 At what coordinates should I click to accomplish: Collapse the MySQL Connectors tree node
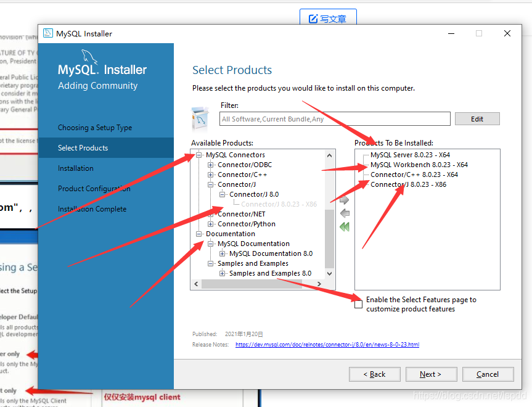point(199,155)
